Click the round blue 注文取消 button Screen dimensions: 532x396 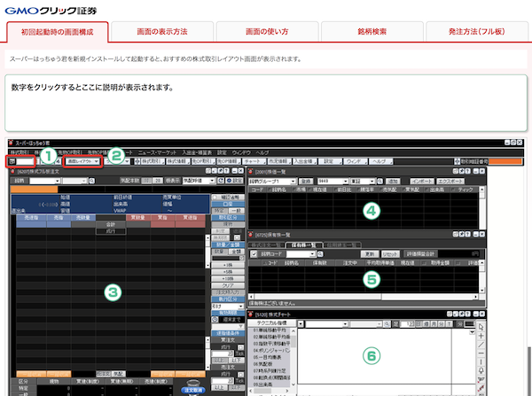pyautogui.click(x=192, y=390)
